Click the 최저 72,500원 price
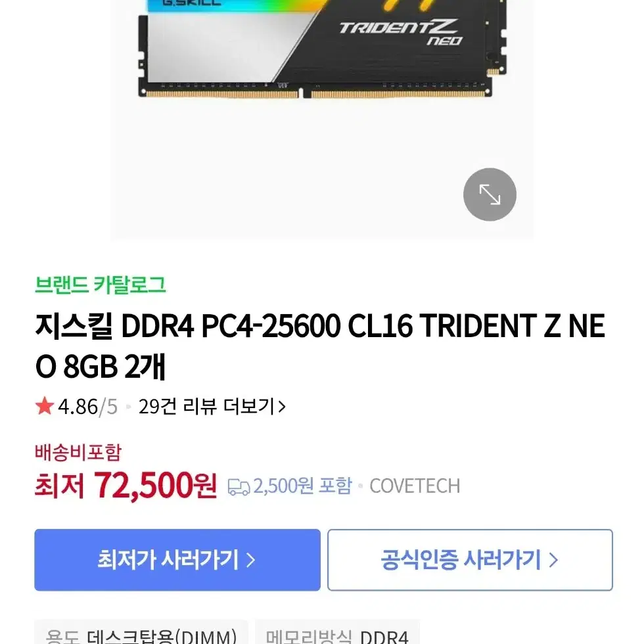 126,486
